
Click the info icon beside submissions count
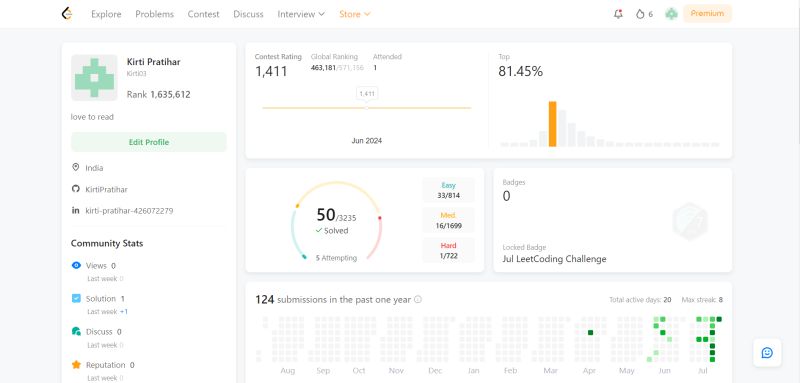[x=418, y=299]
